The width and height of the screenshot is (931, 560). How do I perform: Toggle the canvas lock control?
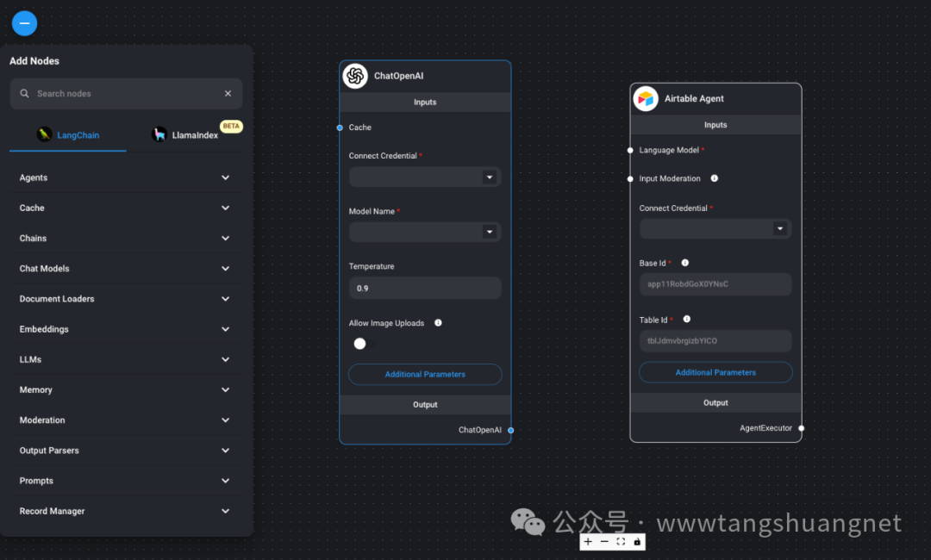pyautogui.click(x=637, y=542)
